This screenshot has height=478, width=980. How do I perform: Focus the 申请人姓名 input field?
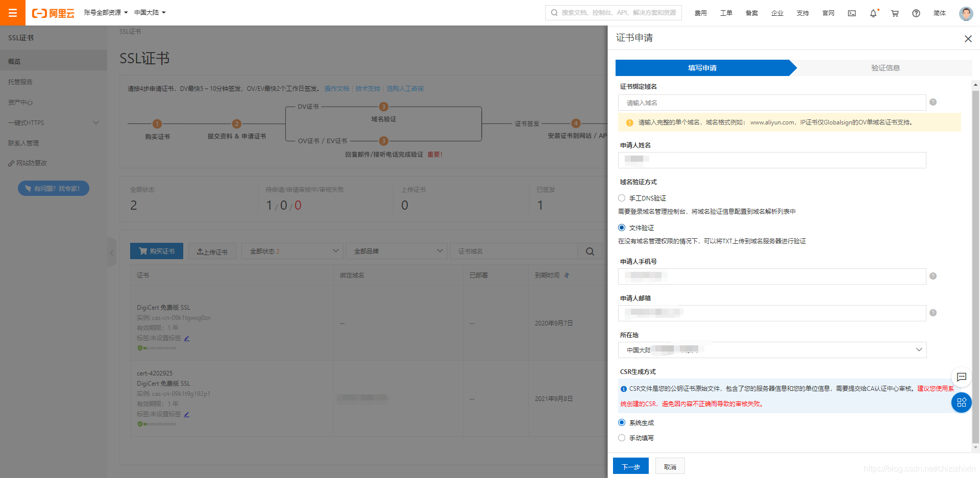(772, 160)
